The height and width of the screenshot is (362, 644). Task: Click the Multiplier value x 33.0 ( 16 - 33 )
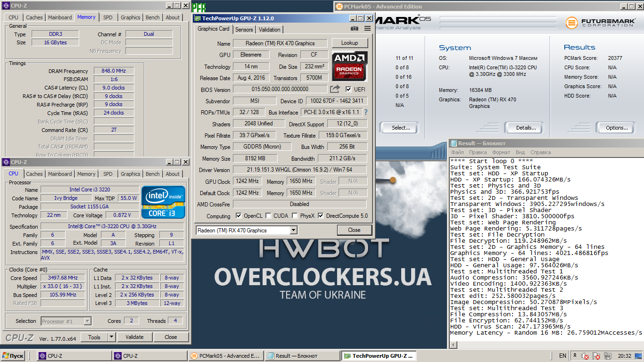coord(63,287)
